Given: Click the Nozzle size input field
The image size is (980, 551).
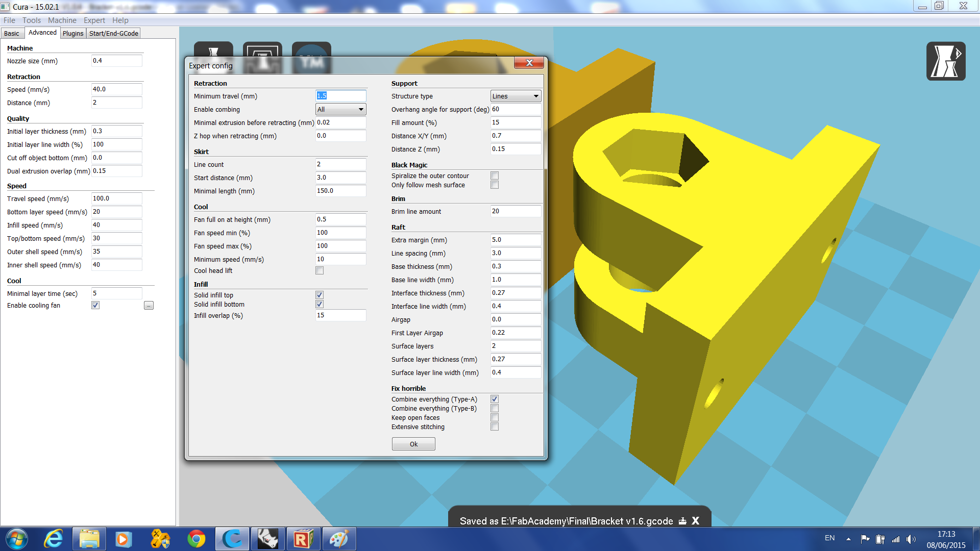Looking at the screenshot, I should coord(116,61).
